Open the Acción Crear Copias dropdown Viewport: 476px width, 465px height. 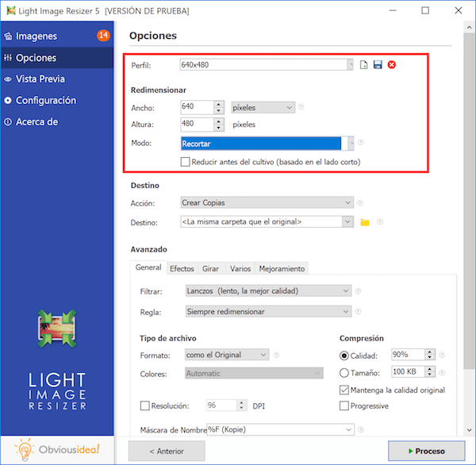point(267,202)
